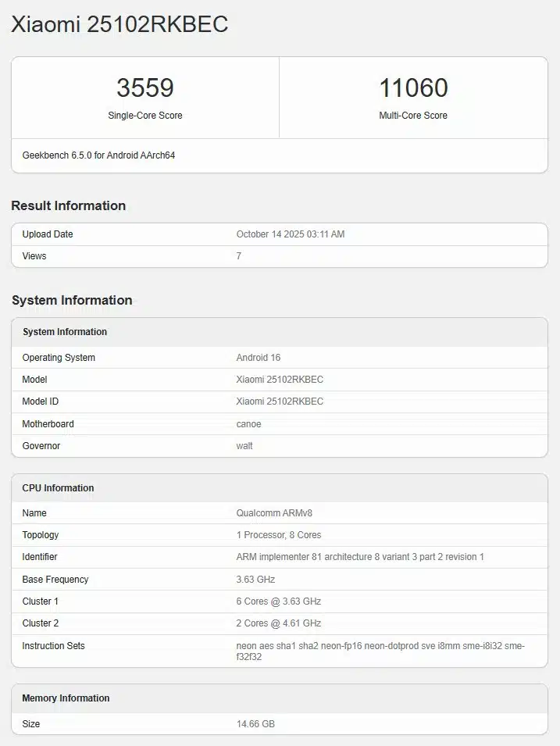Click the October 14 2025 upload date
The image size is (560, 746).
[x=290, y=234]
